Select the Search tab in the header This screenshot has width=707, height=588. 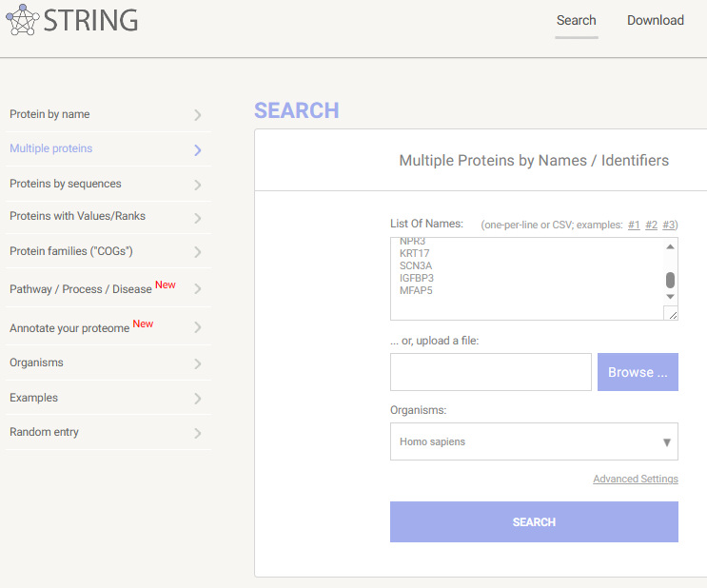tap(577, 20)
